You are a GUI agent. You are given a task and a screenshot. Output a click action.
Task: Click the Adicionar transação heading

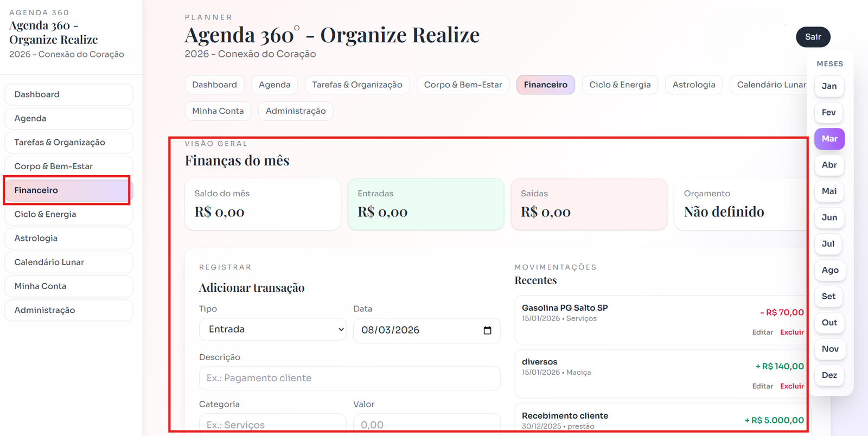tap(252, 288)
